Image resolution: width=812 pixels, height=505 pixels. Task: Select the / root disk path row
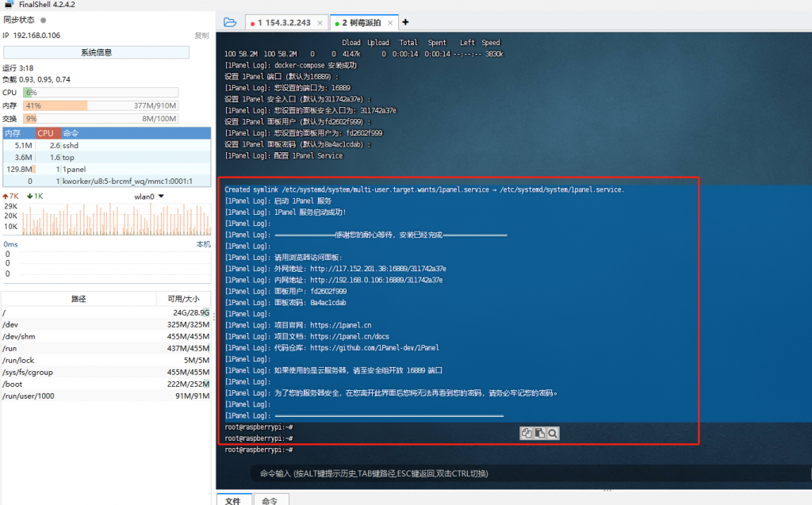click(x=106, y=313)
